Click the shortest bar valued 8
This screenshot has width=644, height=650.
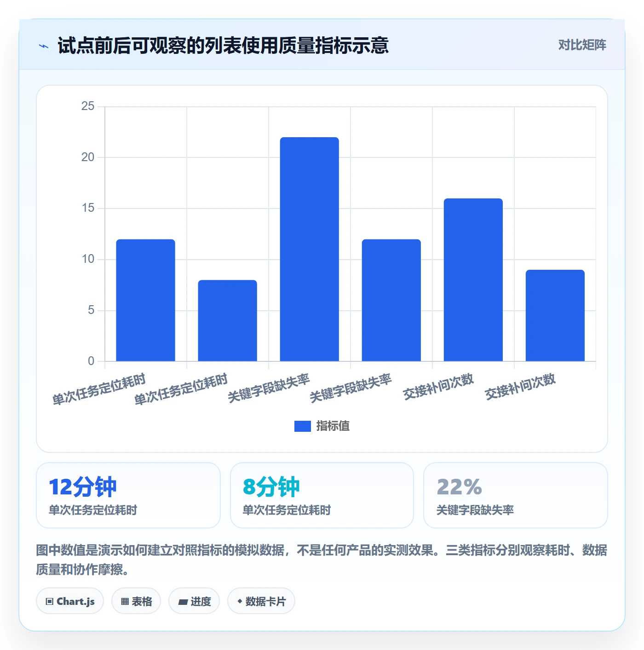(x=228, y=320)
